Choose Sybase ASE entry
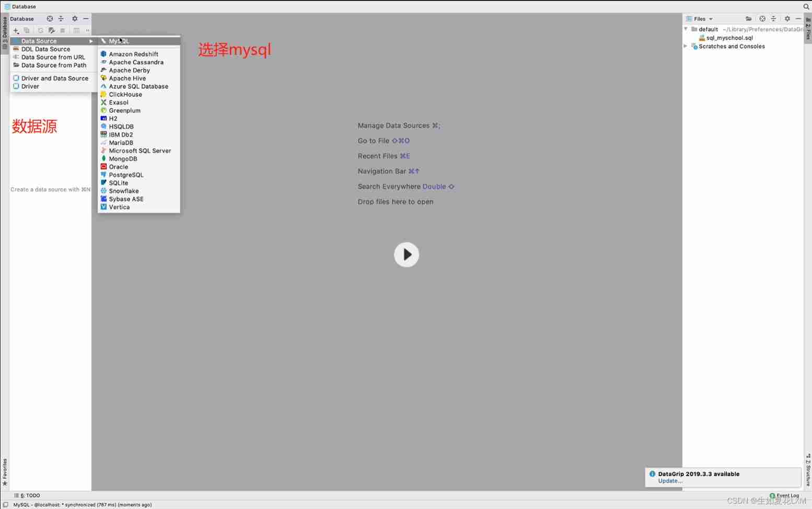The height and width of the screenshot is (509, 812). 139,199
